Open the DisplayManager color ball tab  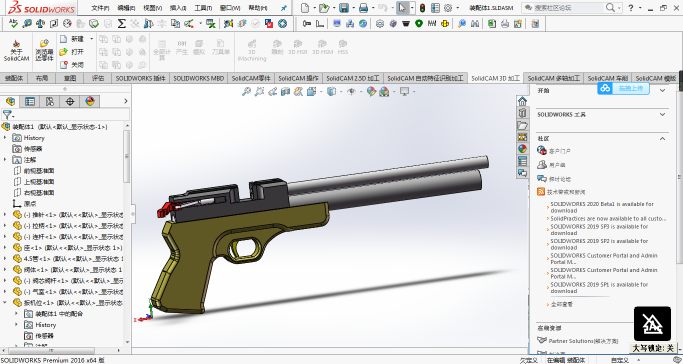coord(90,101)
